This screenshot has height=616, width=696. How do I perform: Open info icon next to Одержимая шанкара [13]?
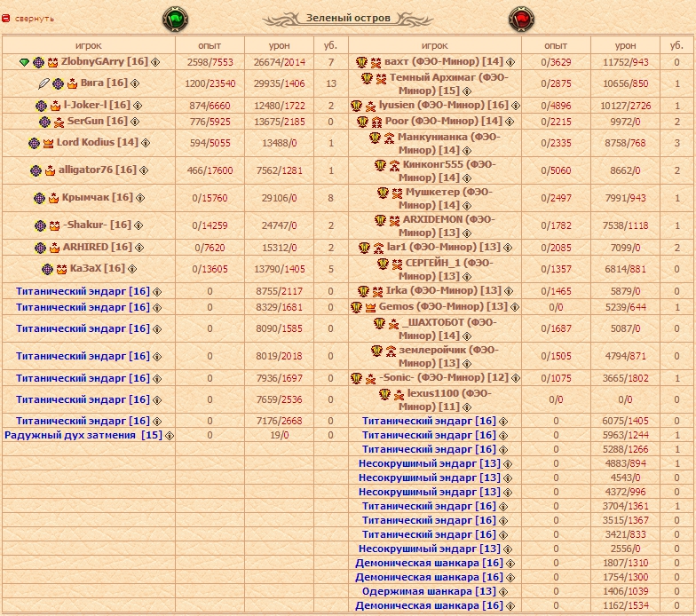click(502, 592)
